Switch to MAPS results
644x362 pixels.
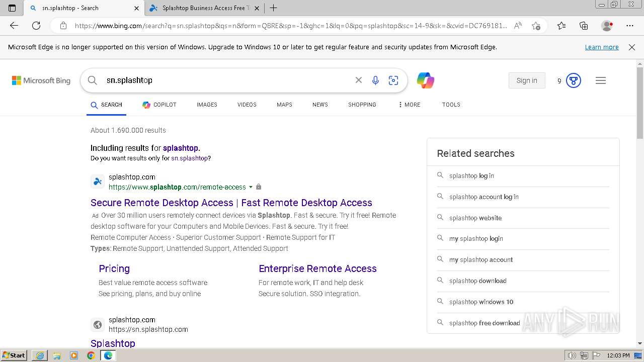coord(284,105)
